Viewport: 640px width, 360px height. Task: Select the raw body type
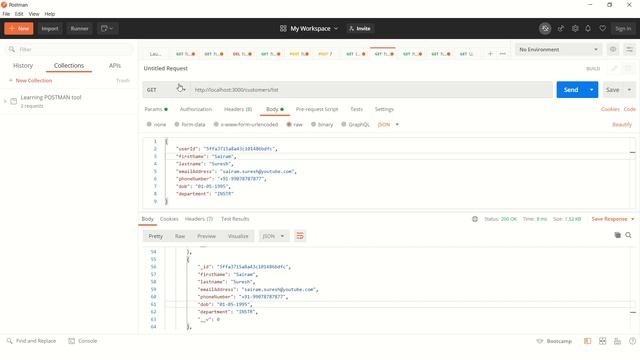click(x=289, y=124)
